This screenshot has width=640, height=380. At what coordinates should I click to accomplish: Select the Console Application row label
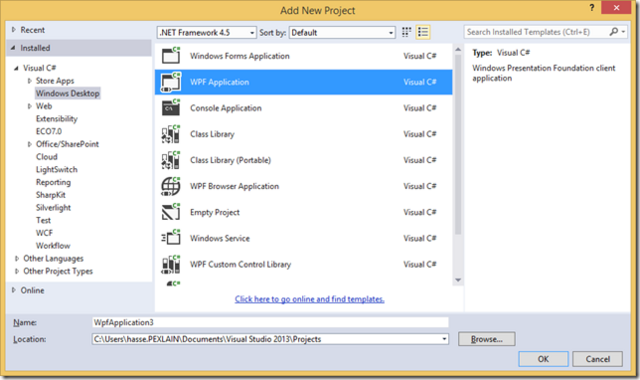[x=226, y=108]
